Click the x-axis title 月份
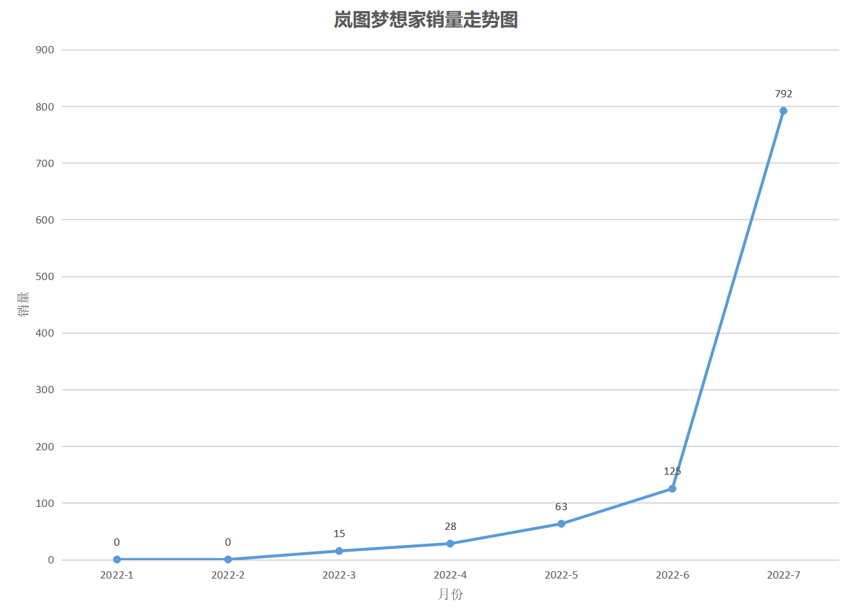The image size is (851, 616). (450, 594)
